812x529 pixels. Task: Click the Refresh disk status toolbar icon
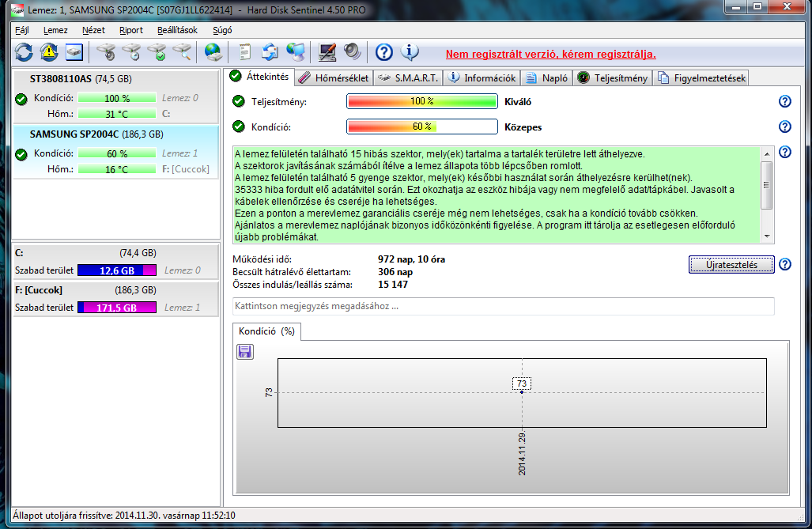pos(24,52)
